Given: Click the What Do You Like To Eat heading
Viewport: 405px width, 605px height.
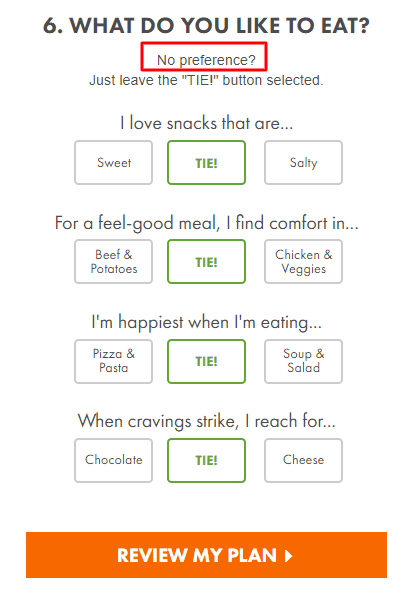Looking at the screenshot, I should 206,26.
